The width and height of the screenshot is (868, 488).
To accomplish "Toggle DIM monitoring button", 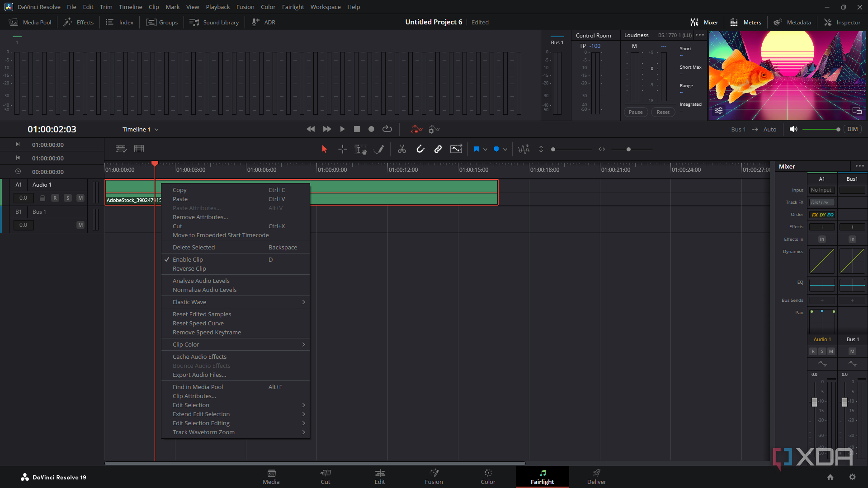I will tap(853, 129).
